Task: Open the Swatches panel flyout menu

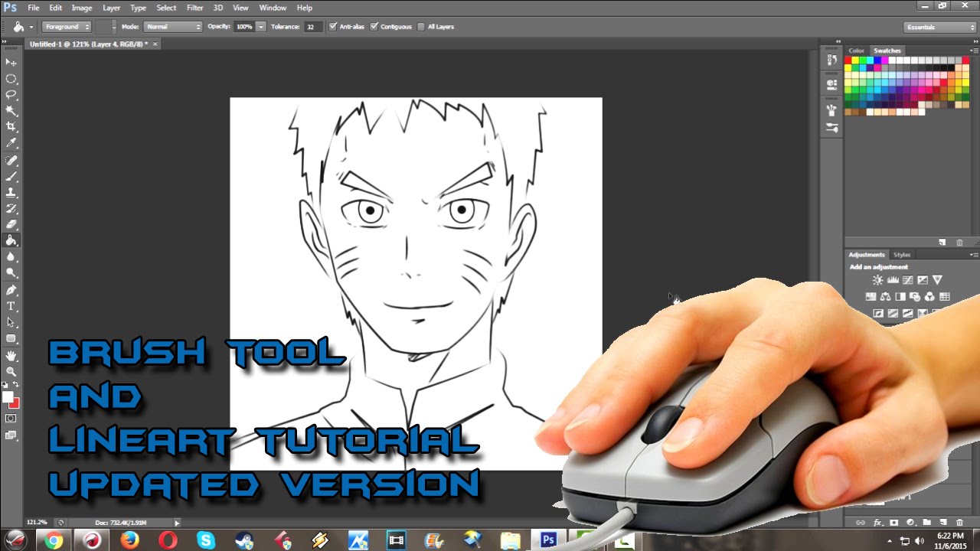Action: pos(973,51)
